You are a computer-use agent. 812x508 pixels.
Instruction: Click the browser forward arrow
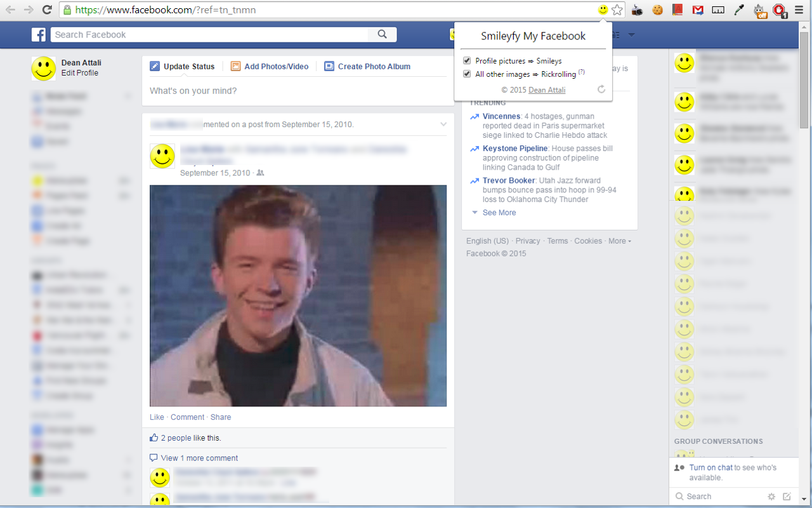[29, 10]
